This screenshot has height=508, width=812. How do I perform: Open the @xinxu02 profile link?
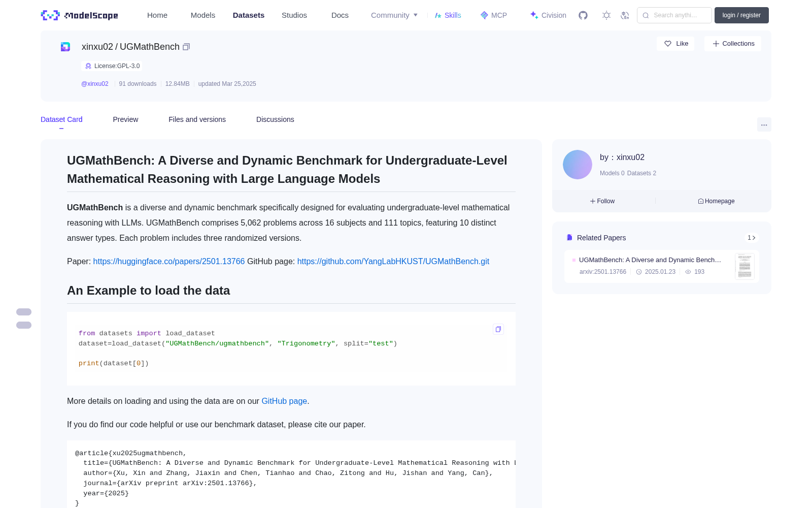95,84
